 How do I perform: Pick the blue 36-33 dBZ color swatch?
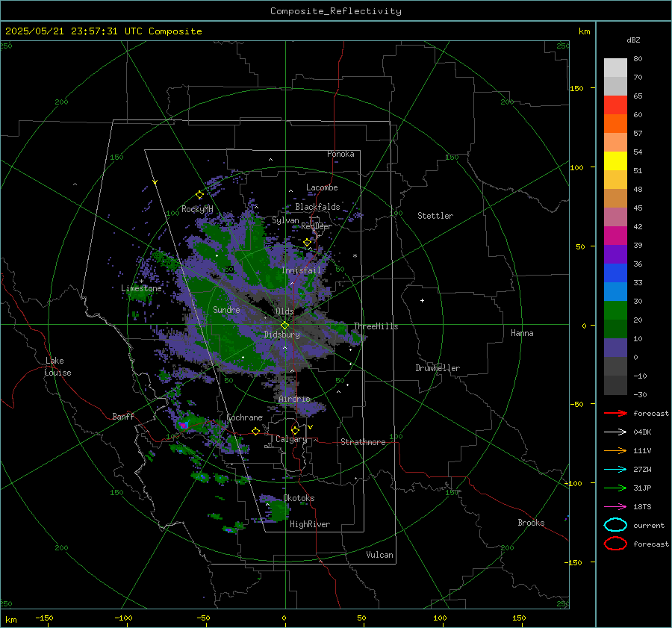615,273
